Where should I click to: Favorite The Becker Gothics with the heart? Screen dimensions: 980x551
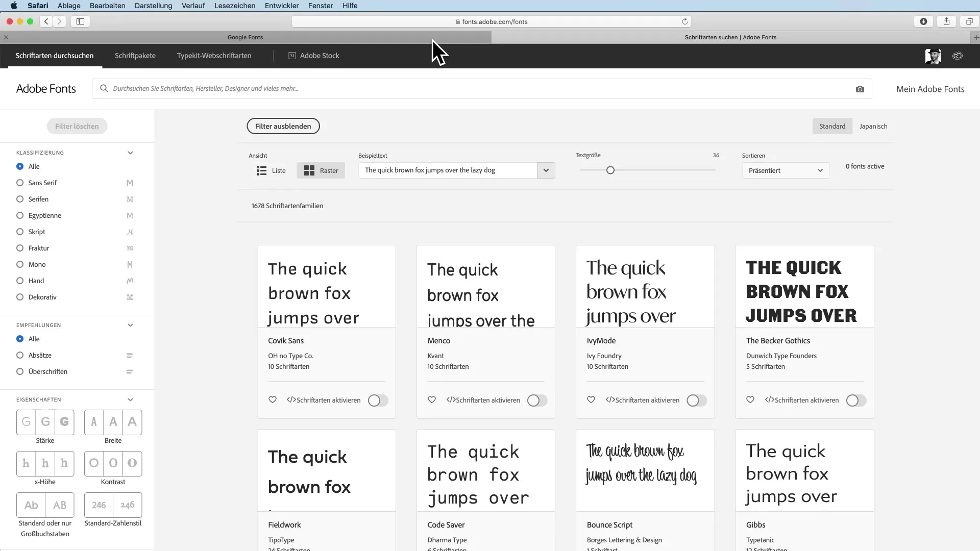tap(750, 400)
